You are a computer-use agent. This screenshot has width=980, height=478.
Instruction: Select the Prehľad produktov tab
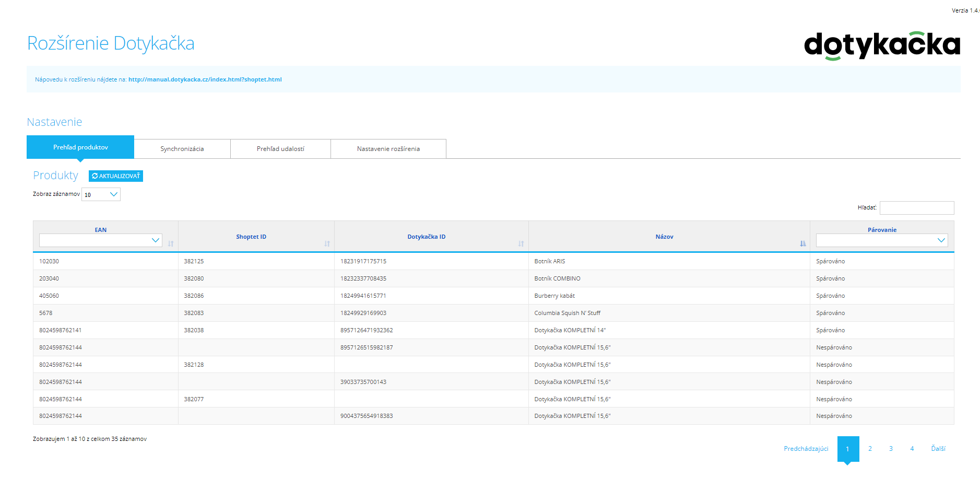point(80,147)
